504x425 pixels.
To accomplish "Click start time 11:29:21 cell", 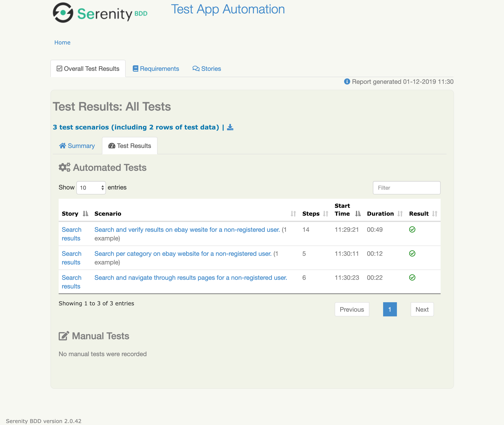I will click(x=347, y=230).
